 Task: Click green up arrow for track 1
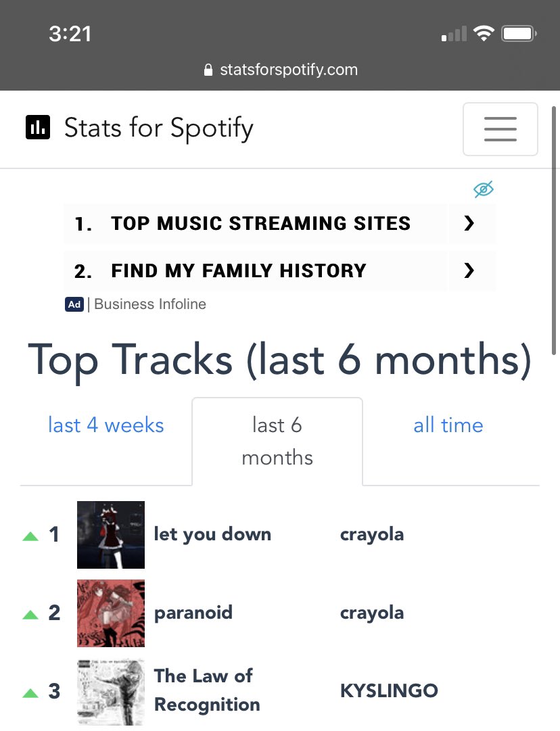coord(30,536)
